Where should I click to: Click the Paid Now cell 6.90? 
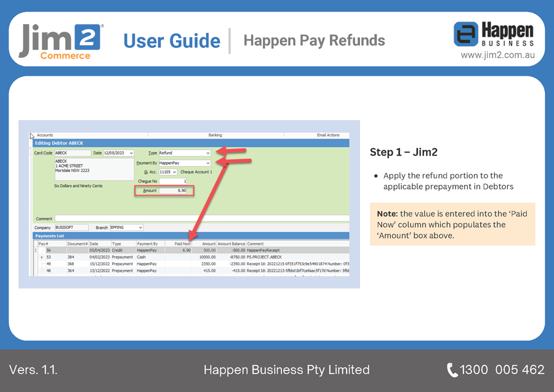178,250
